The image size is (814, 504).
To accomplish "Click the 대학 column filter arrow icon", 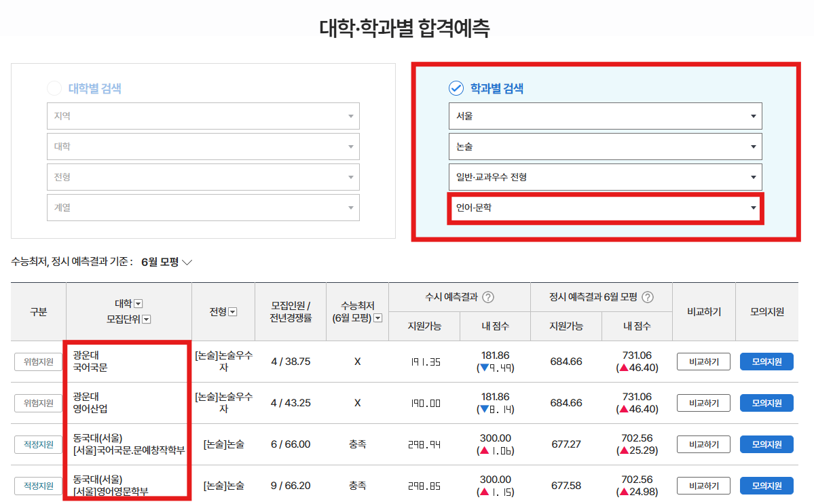I will [x=138, y=304].
